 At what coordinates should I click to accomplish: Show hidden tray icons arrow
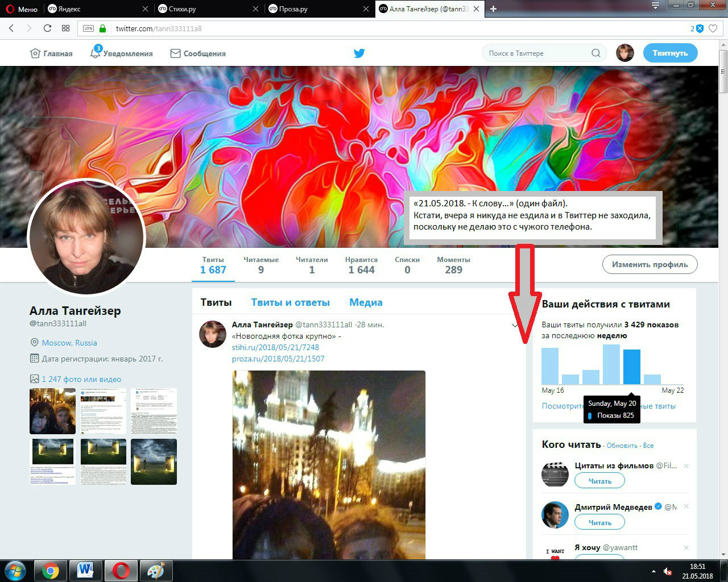[653, 571]
